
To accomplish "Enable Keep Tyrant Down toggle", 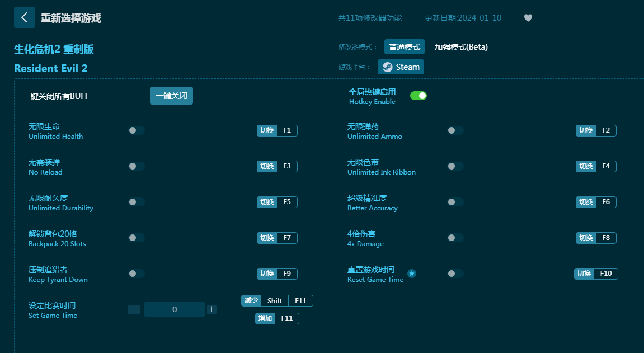I will 137,274.
